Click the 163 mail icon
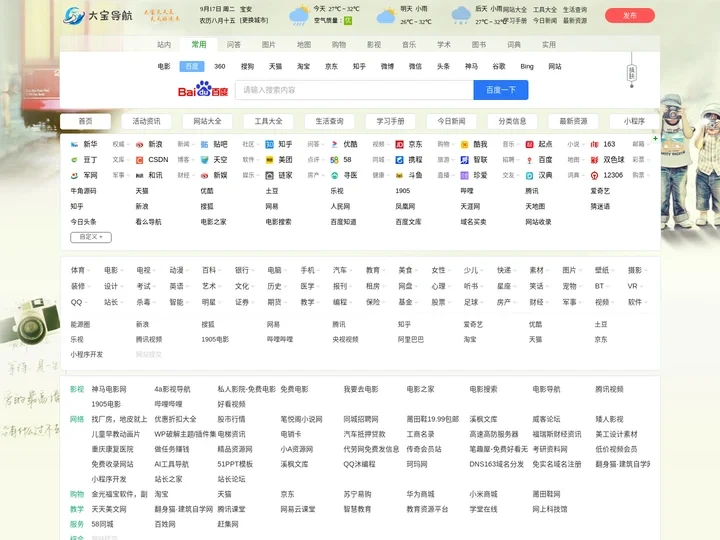The width and height of the screenshot is (720, 540). (595, 144)
